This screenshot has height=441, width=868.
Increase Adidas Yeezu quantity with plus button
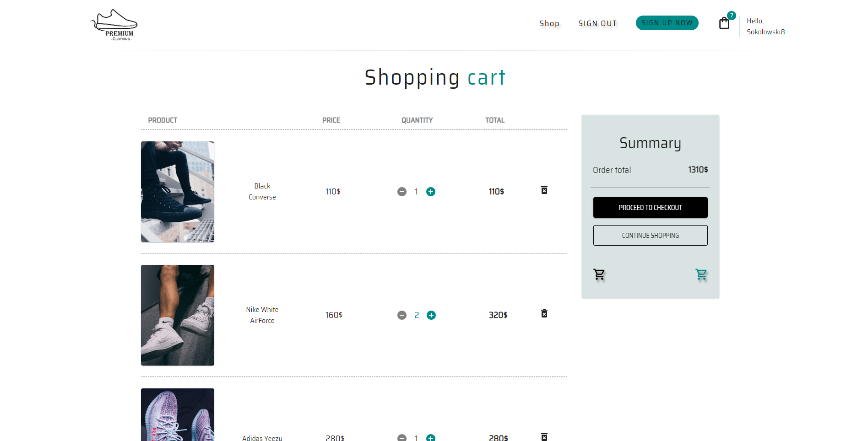tap(431, 438)
